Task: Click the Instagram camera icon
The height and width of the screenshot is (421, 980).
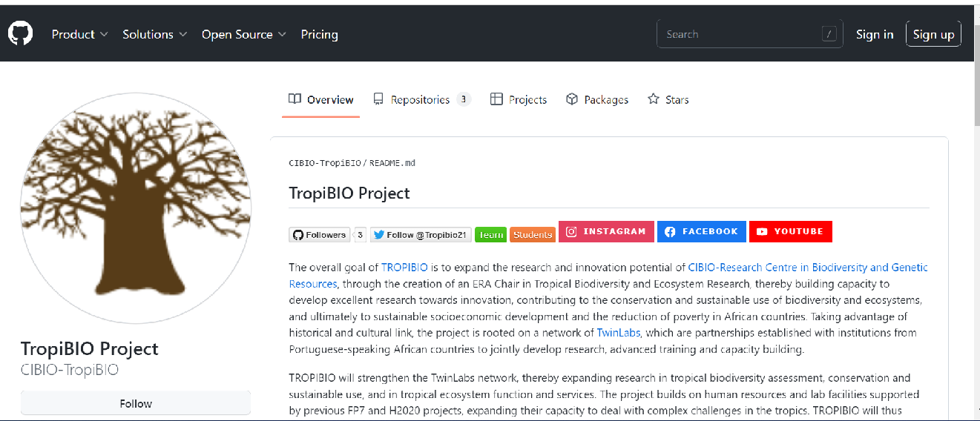Action: click(x=571, y=232)
